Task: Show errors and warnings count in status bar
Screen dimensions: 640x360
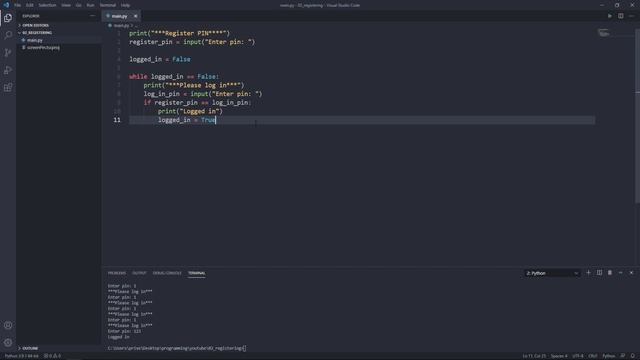Action: [x=52, y=356]
